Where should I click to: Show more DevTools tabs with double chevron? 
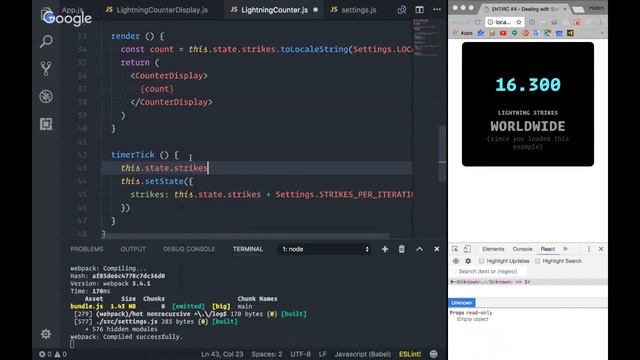[565, 249]
